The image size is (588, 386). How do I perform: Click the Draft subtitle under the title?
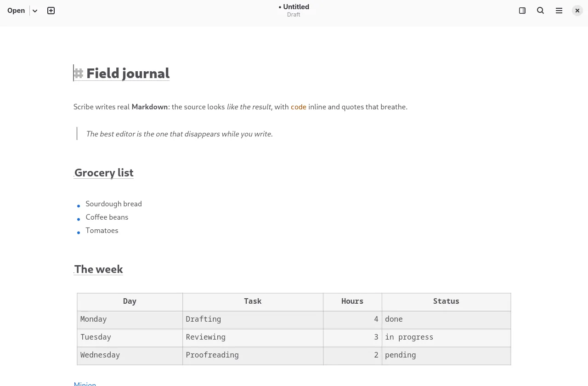click(x=294, y=15)
